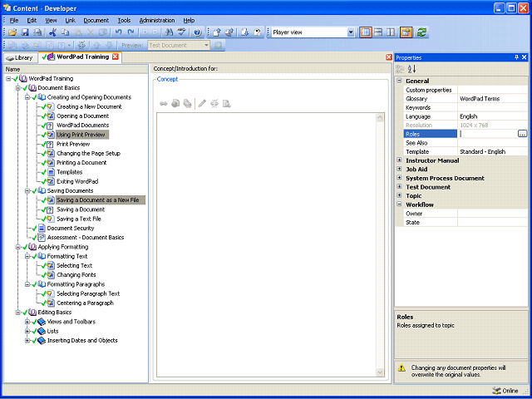
Task: Toggle the Properties pane toolbar button
Action: coord(406,32)
